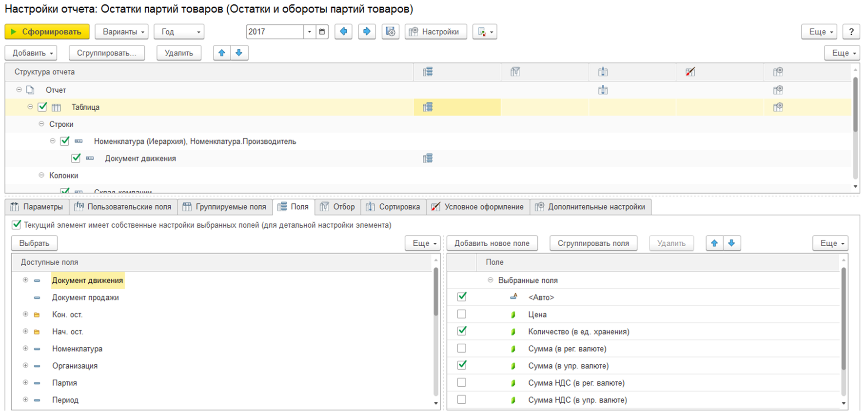Go to previous period with left arrow

click(x=343, y=32)
